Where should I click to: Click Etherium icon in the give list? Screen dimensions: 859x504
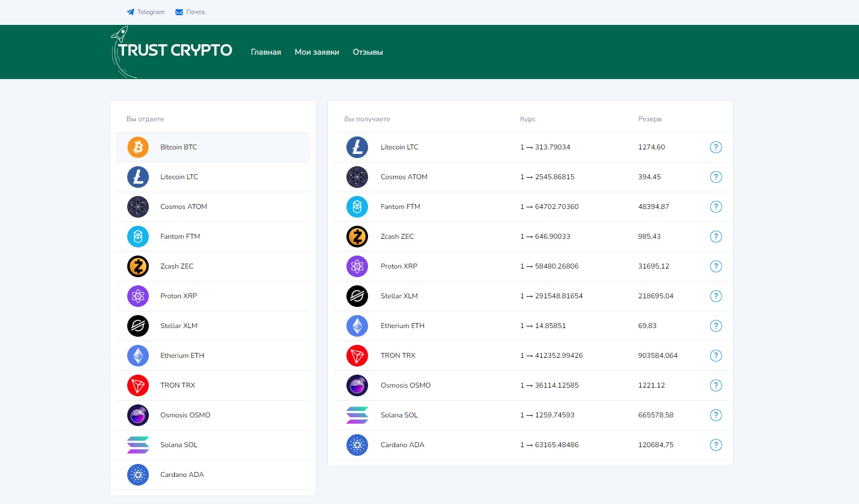pos(138,356)
